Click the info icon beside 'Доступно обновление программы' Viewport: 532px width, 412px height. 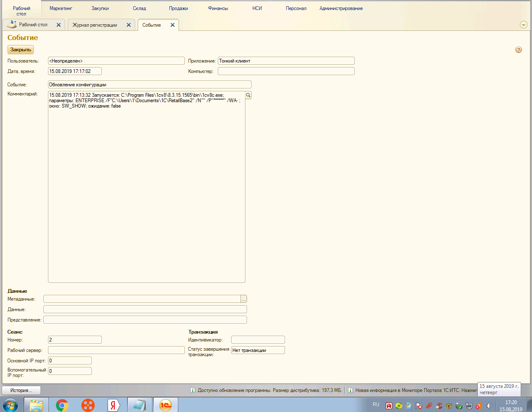click(x=193, y=390)
